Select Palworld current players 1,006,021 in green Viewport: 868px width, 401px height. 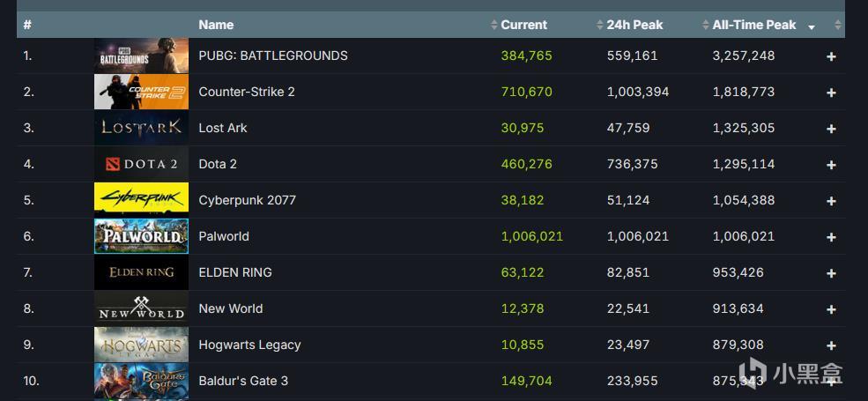(532, 236)
